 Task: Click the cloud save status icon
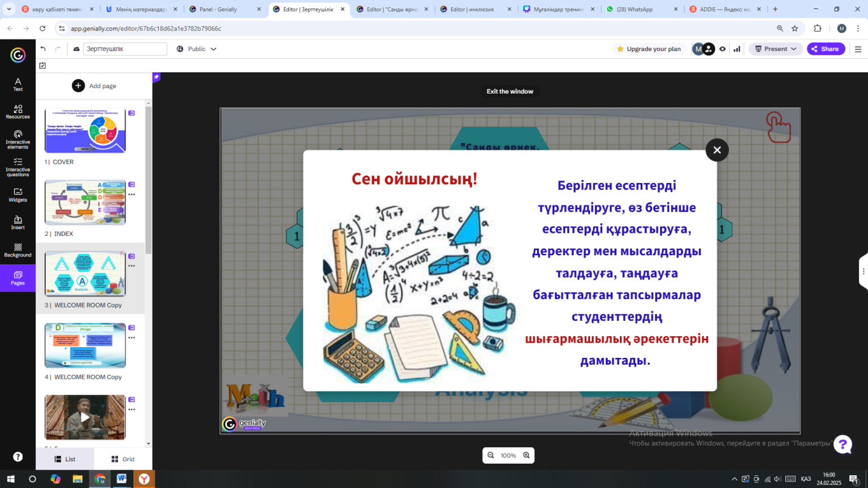pos(77,49)
